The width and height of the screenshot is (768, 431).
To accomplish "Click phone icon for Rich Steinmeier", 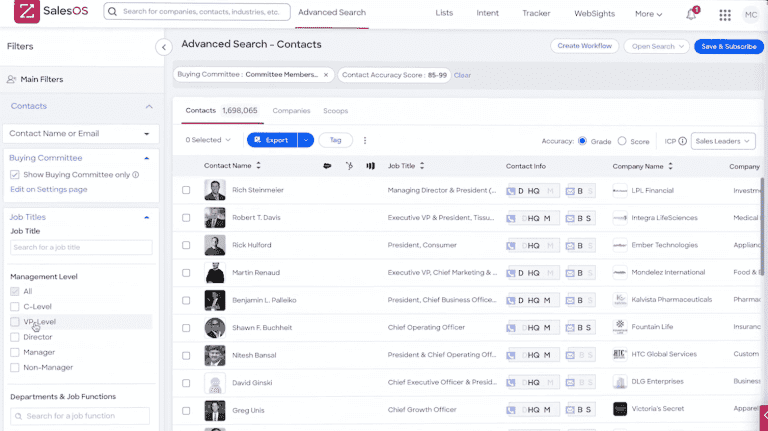I will click(511, 191).
